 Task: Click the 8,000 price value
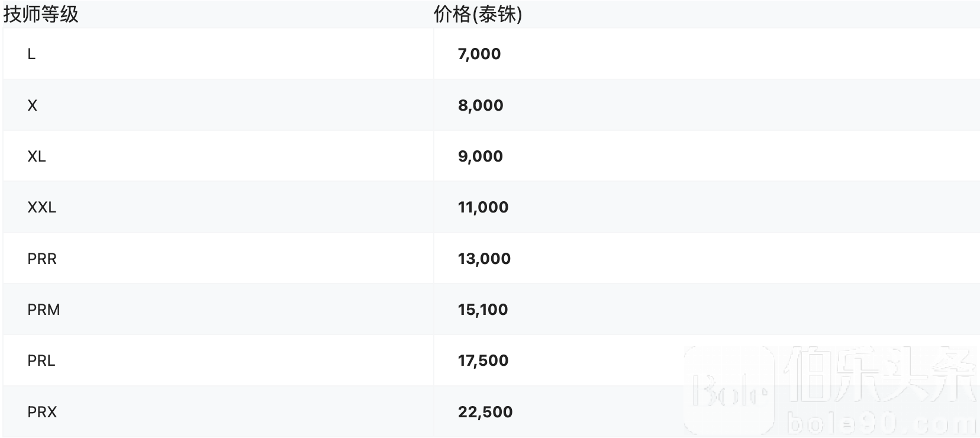click(481, 105)
